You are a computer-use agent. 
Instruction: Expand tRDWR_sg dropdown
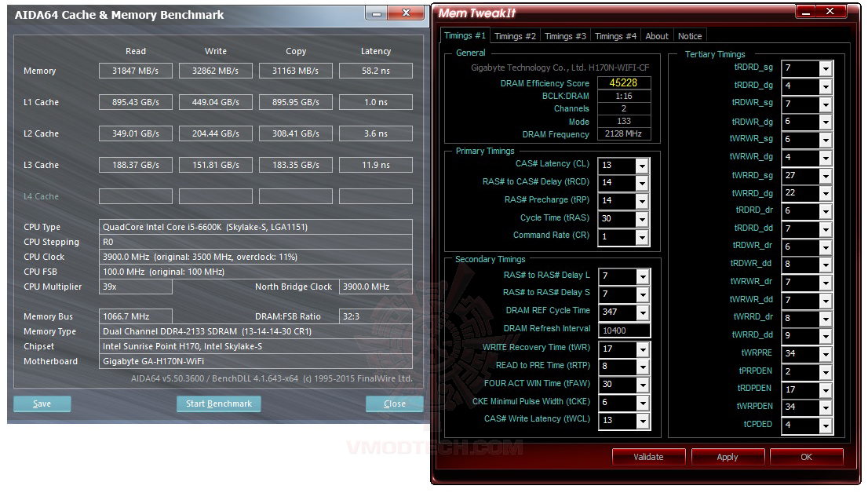(x=826, y=104)
